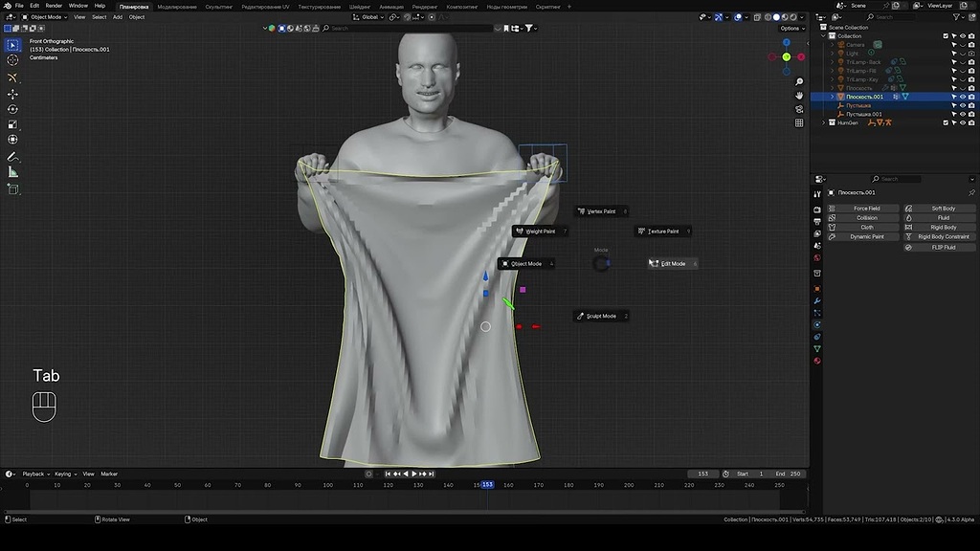The width and height of the screenshot is (980, 551).
Task: Open the World properties tab
Action: [x=817, y=258]
